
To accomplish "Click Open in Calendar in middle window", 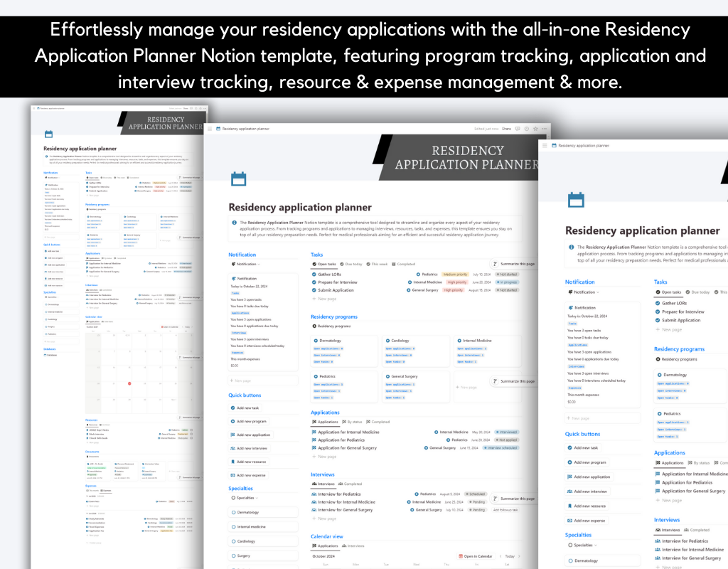I will click(475, 556).
